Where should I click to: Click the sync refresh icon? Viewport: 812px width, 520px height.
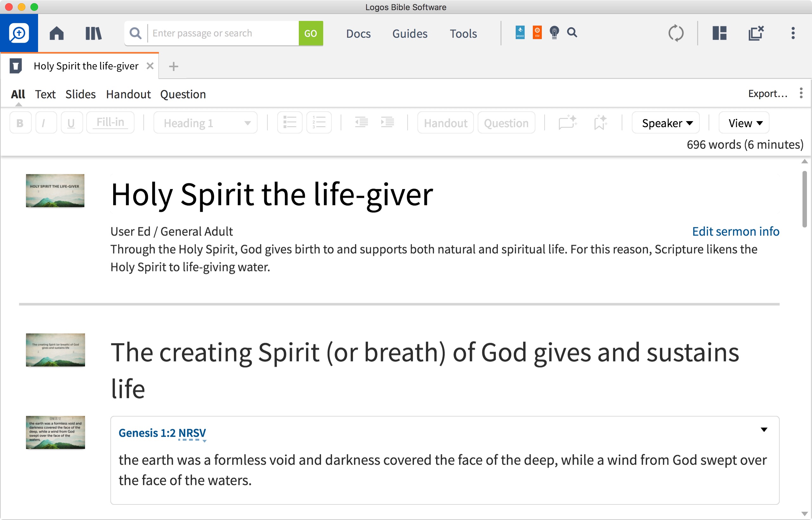tap(676, 33)
